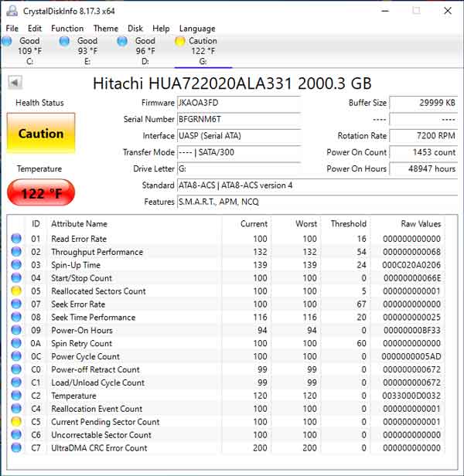464x476 pixels.
Task: Click the Power On Hours value 48947 hours
Action: 424,168
